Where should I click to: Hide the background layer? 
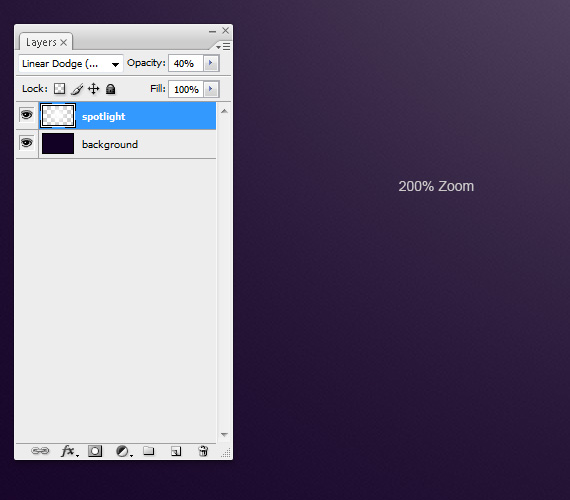pos(27,143)
